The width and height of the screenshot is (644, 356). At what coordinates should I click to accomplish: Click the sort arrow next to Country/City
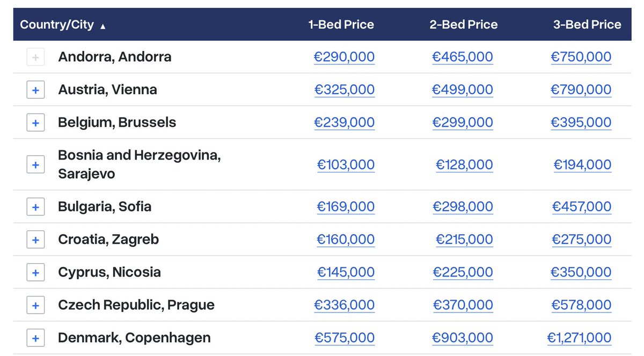(103, 26)
